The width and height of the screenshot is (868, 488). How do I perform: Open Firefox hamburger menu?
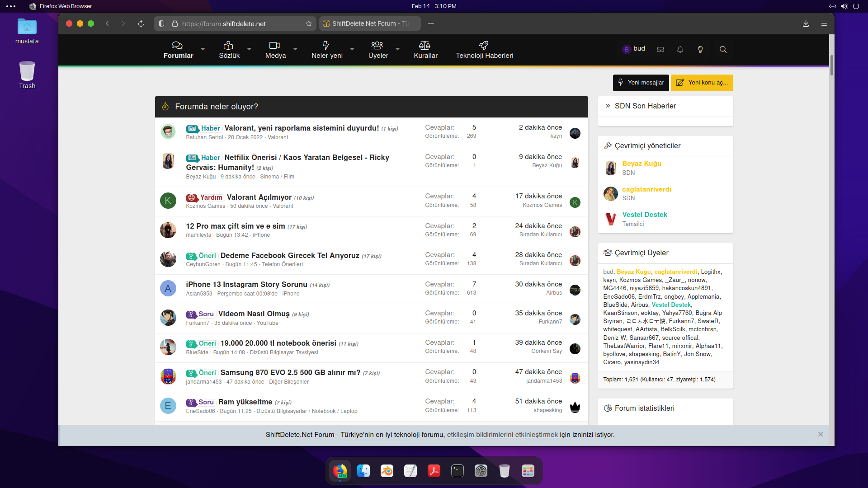pos(824,23)
